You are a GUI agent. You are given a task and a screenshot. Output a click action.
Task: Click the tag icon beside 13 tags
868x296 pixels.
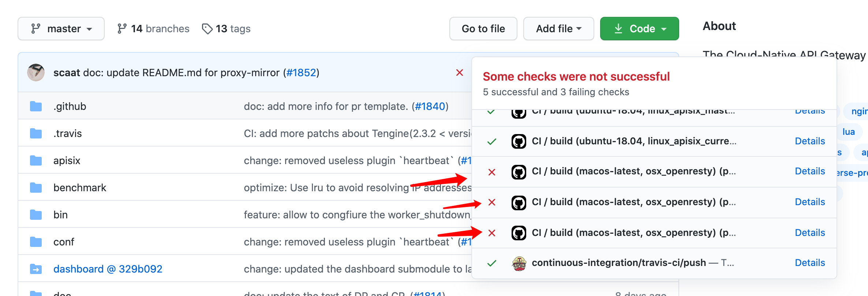[207, 28]
